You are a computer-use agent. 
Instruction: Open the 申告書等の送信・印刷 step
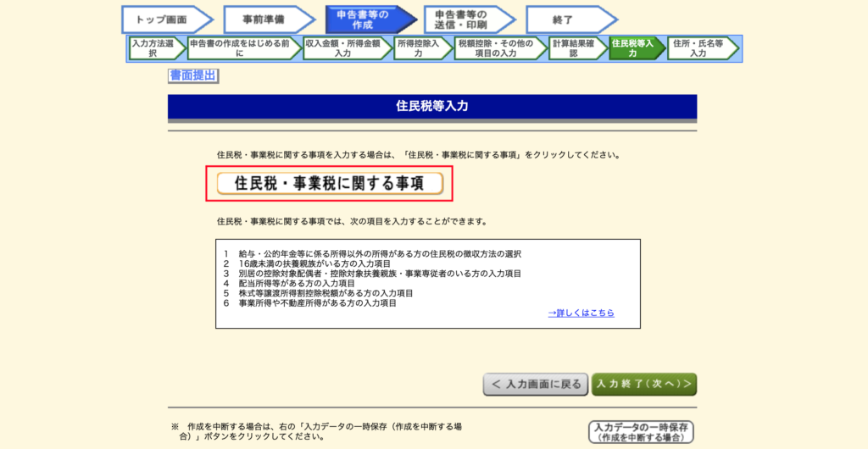pos(466,19)
